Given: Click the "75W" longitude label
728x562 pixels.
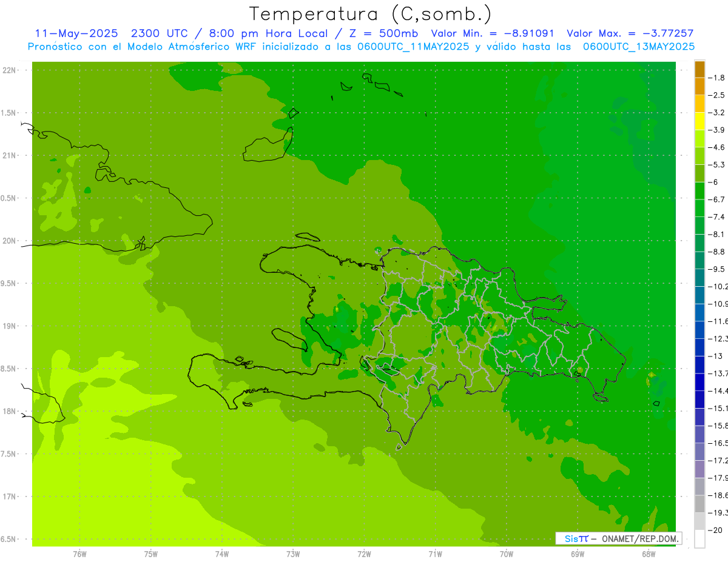Looking at the screenshot, I should 151,554.
